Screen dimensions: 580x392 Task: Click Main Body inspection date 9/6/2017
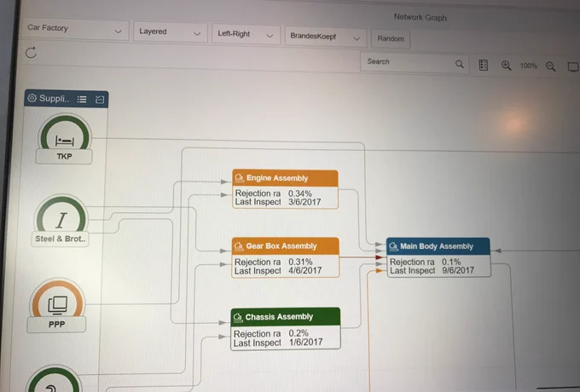point(458,270)
